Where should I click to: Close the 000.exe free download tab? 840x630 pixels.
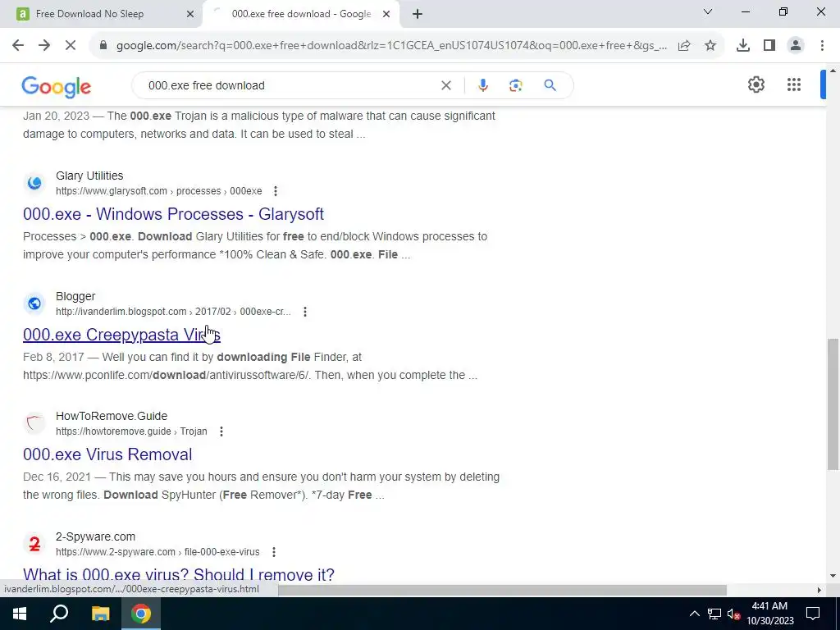pyautogui.click(x=386, y=15)
